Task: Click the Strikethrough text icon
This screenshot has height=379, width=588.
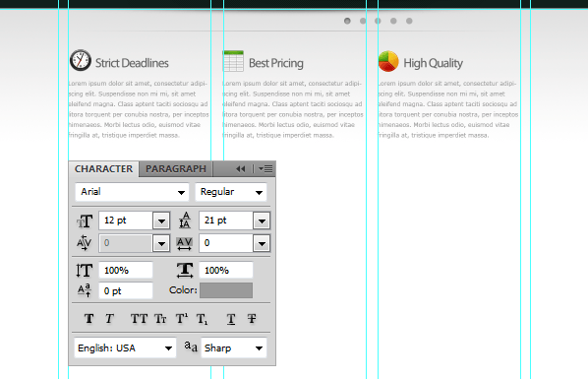Action: 252,319
